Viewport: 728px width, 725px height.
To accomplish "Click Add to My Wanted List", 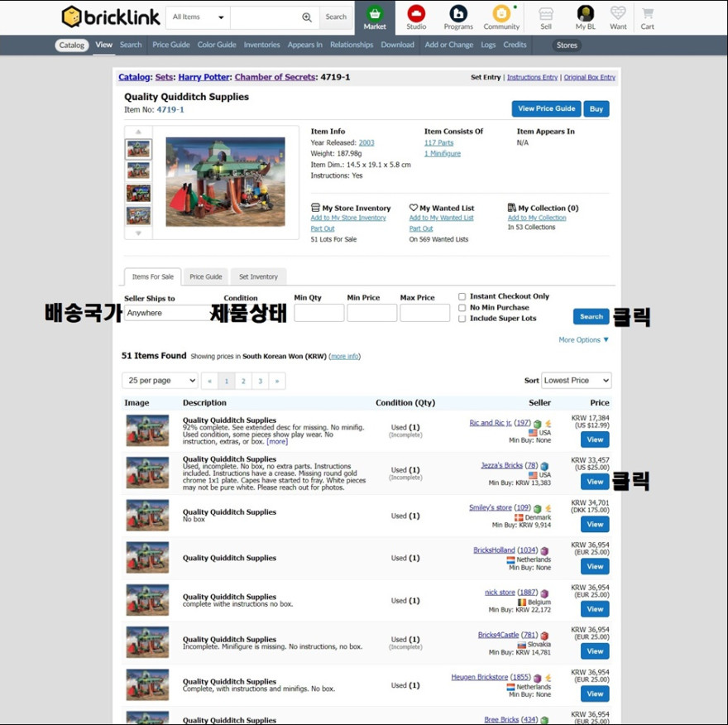I will 441,218.
